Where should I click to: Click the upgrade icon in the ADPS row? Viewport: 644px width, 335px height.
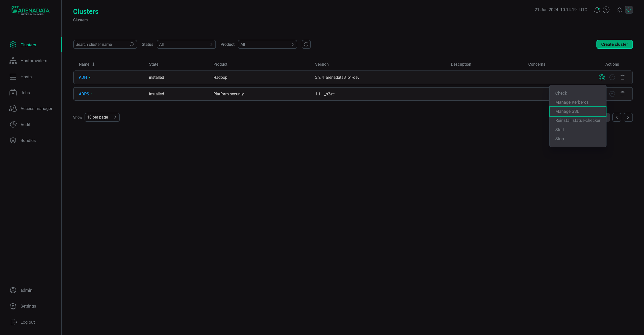pos(612,94)
